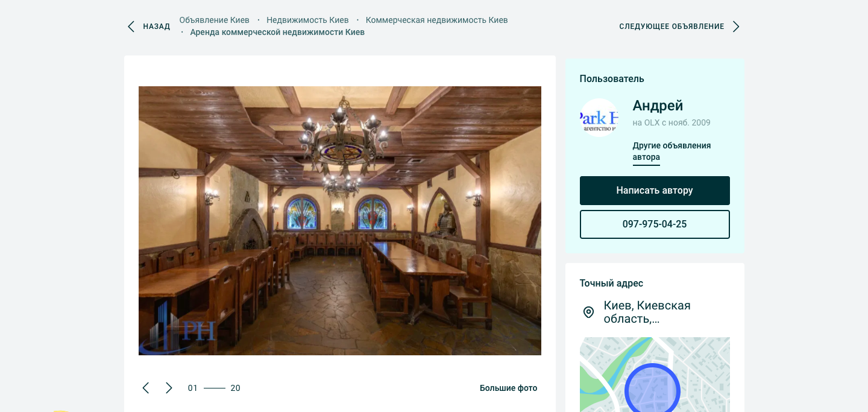
Task: Click the main restaurant hall photo
Action: click(340, 221)
